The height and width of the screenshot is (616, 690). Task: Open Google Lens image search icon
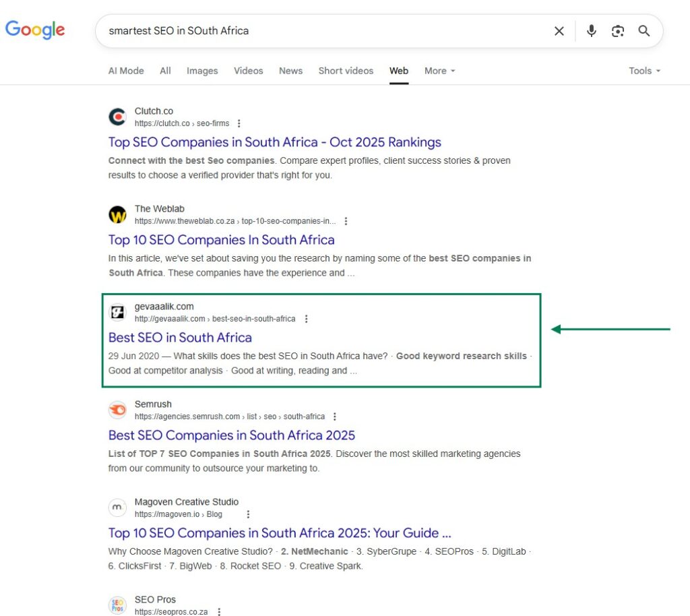pos(617,31)
